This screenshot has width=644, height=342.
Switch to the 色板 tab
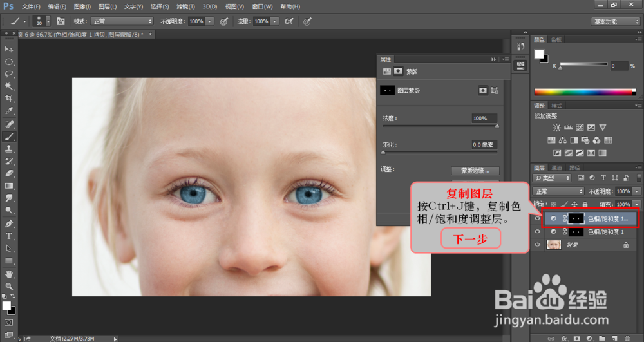[556, 39]
